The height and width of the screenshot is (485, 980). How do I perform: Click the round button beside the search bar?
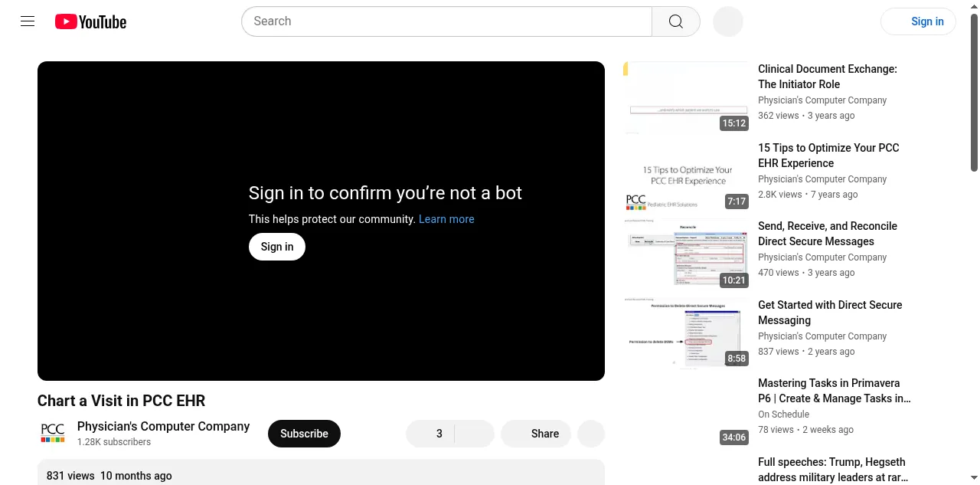point(728,21)
